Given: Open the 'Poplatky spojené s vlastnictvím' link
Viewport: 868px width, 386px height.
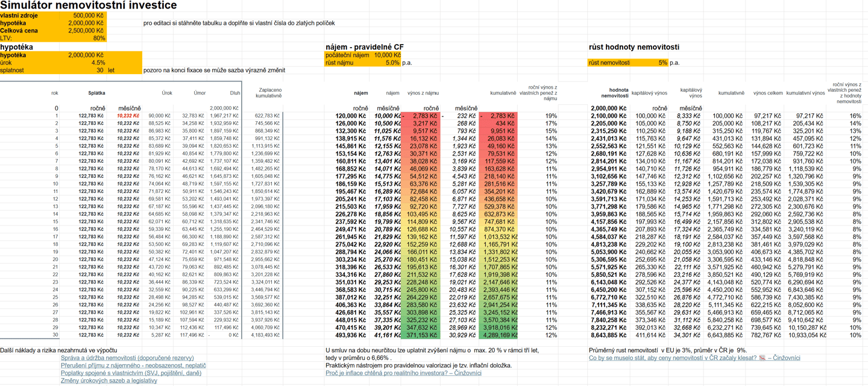Looking at the screenshot, I should click(x=131, y=373).
